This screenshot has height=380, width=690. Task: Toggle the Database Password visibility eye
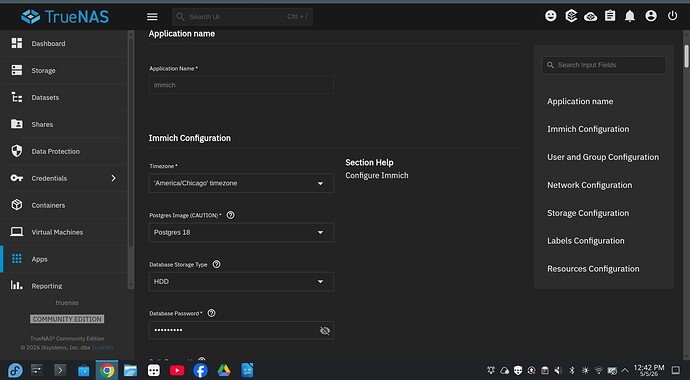click(x=325, y=331)
